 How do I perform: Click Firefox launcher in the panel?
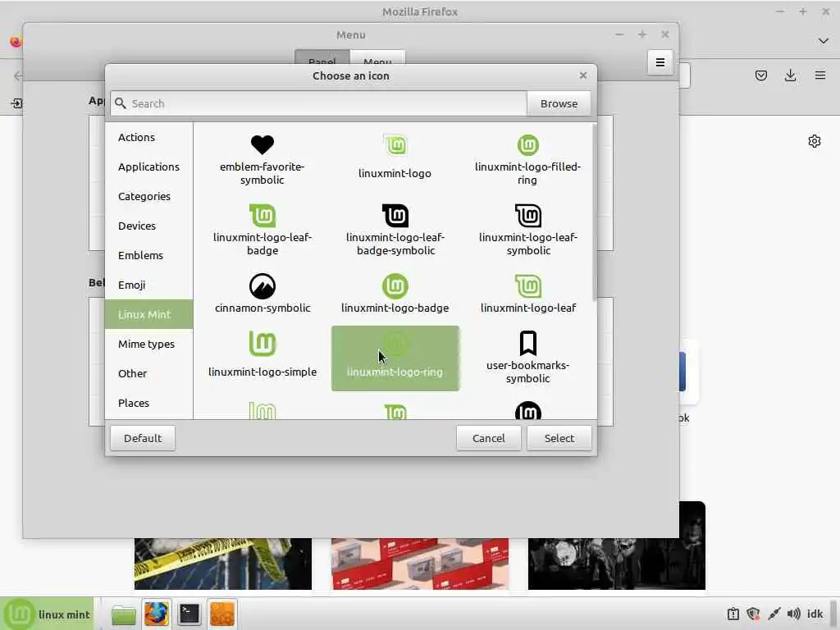pyautogui.click(x=157, y=614)
